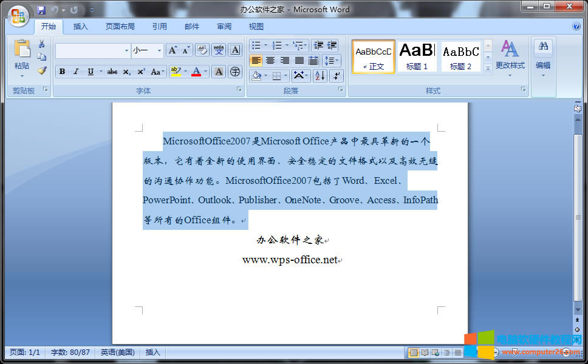Apply the 正文 style
This screenshot has width=588, height=364.
point(374,57)
